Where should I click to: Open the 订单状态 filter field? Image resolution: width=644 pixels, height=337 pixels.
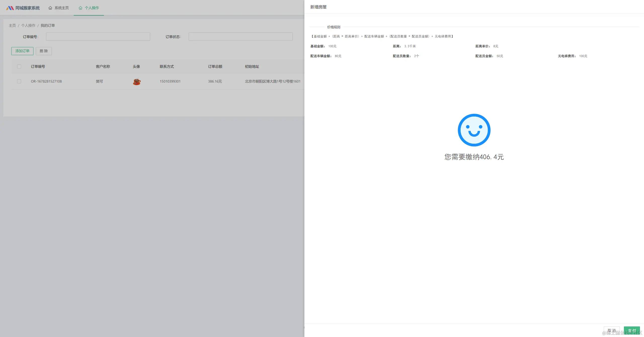point(240,36)
